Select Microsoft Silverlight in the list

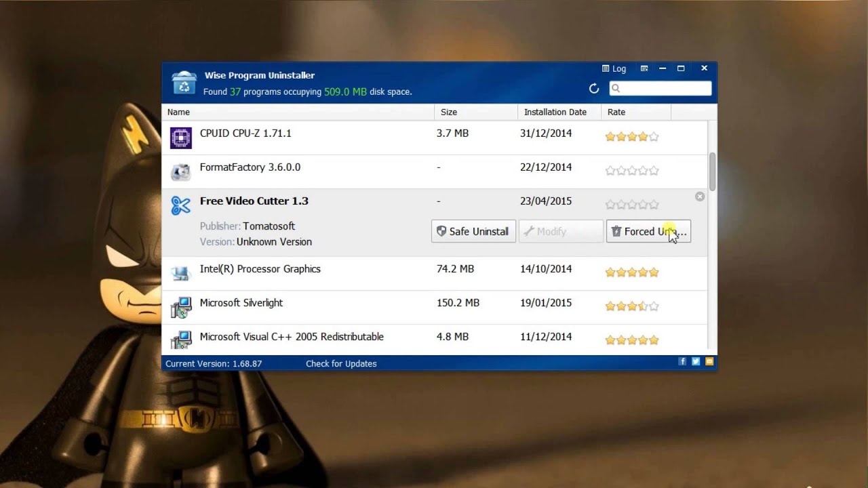coord(434,307)
